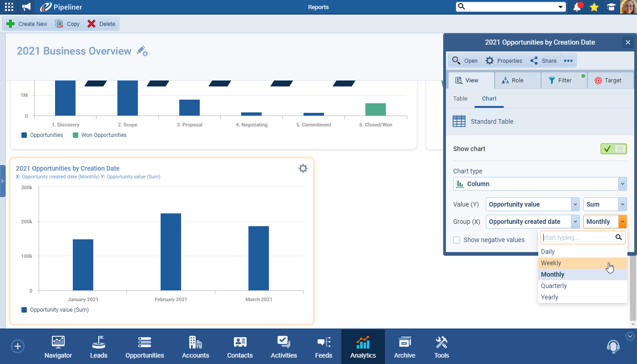Click the Share button in the panel
The height and width of the screenshot is (364, 637).
[543, 60]
